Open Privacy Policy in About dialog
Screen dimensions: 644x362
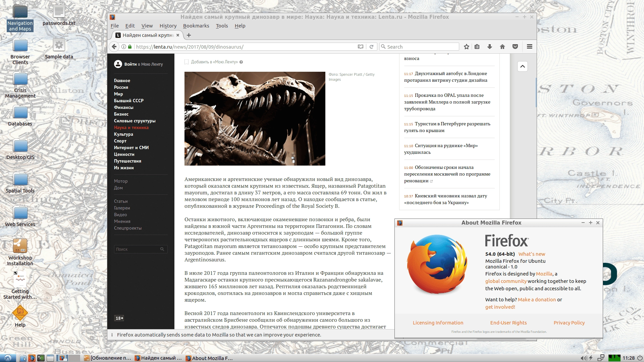pos(569,323)
